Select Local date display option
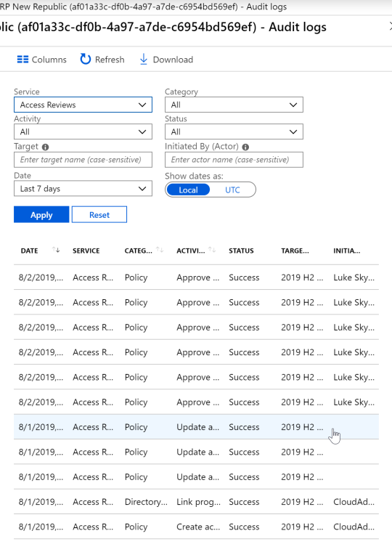392x544 pixels. click(x=188, y=190)
